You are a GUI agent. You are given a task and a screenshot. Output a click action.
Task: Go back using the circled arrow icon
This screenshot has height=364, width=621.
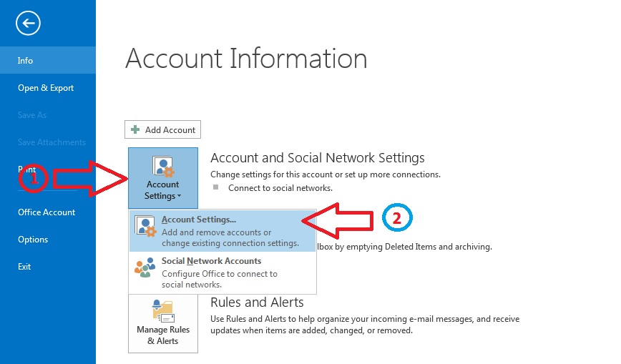pos(28,24)
